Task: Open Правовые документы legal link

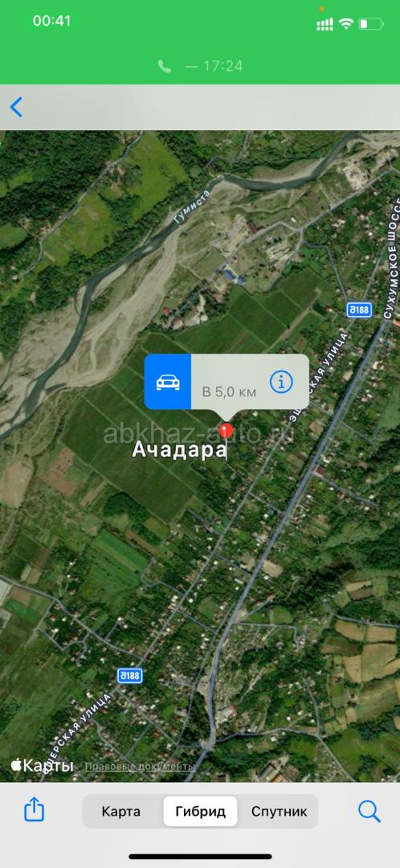Action: click(140, 767)
